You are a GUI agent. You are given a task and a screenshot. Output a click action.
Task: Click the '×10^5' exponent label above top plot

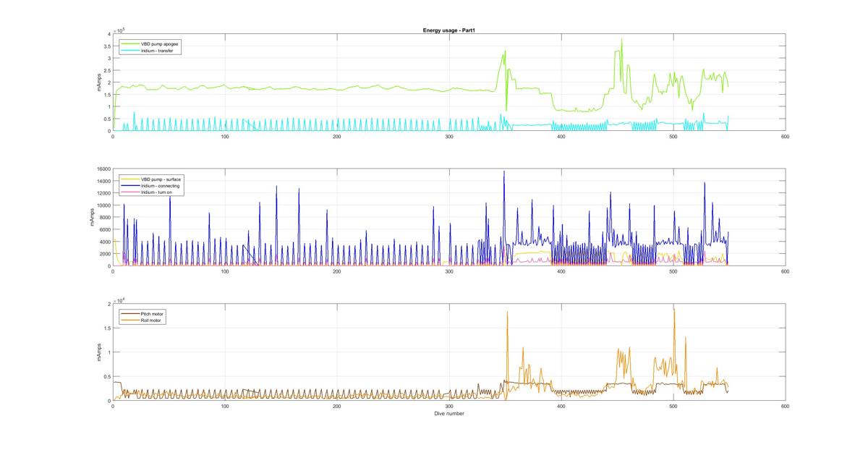120,30
